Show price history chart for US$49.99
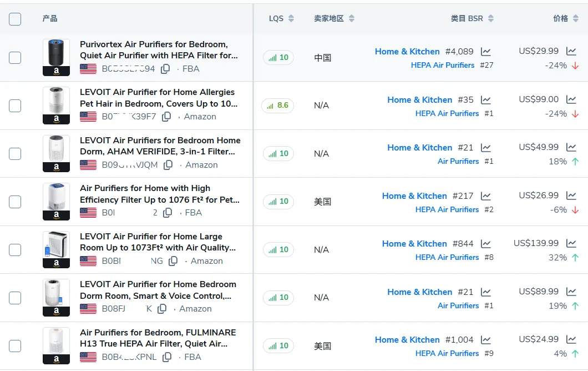This screenshot has height=371, width=588. coord(571,147)
